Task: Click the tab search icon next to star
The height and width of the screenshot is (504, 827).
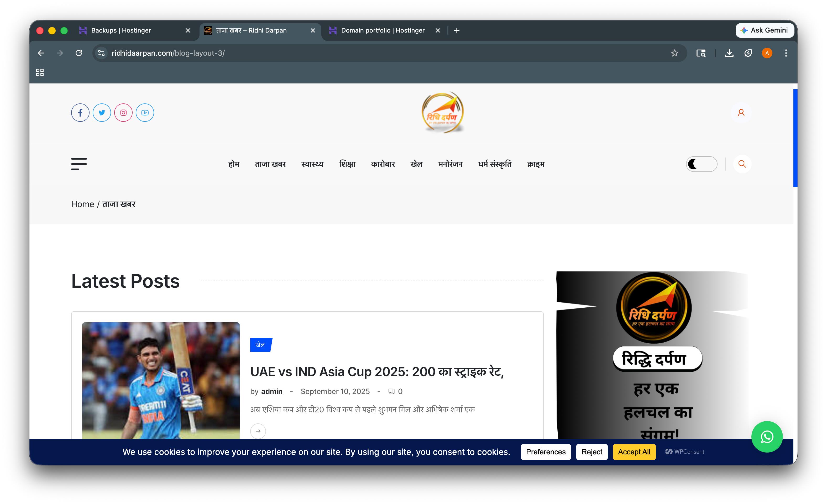Action: point(701,53)
